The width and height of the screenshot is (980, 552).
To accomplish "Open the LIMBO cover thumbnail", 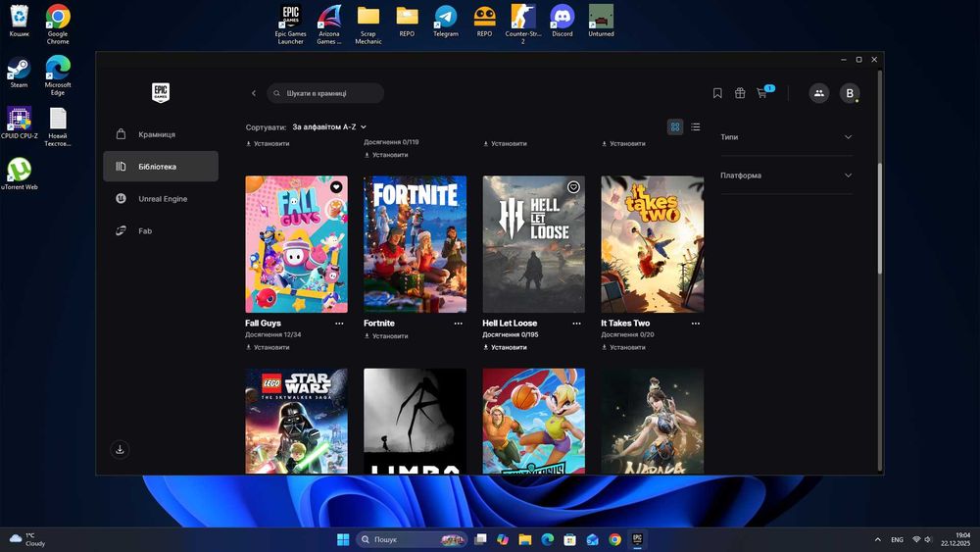I will tap(415, 421).
